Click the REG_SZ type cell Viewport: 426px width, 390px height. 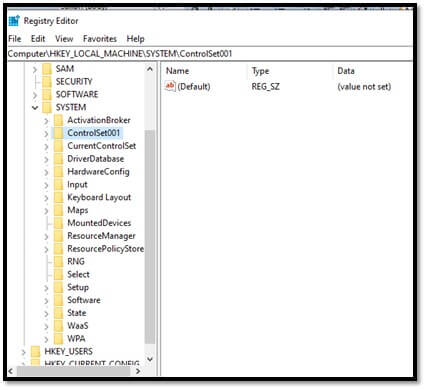[265, 87]
